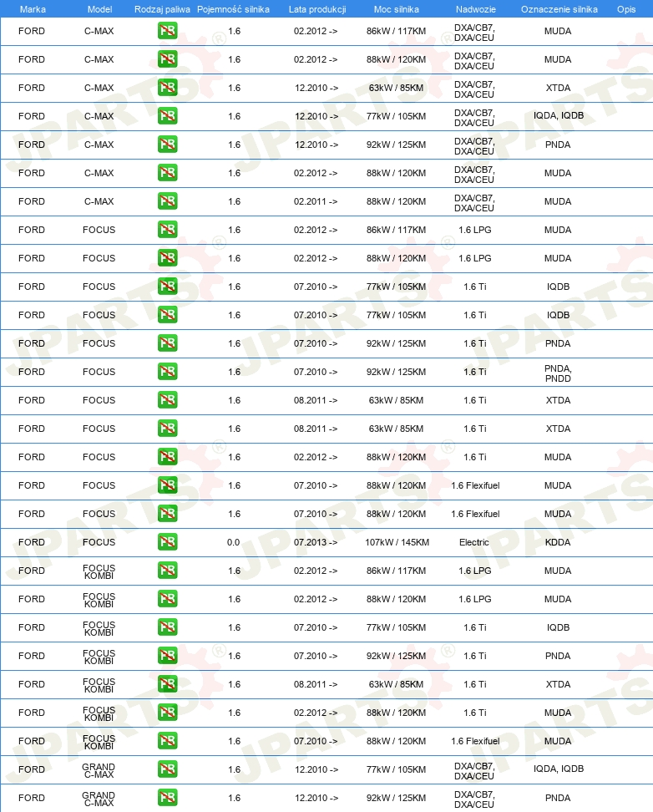Screen dimensions: 653x812
Task: Select the '107kW / 145KM' power cell
Action: point(397,542)
